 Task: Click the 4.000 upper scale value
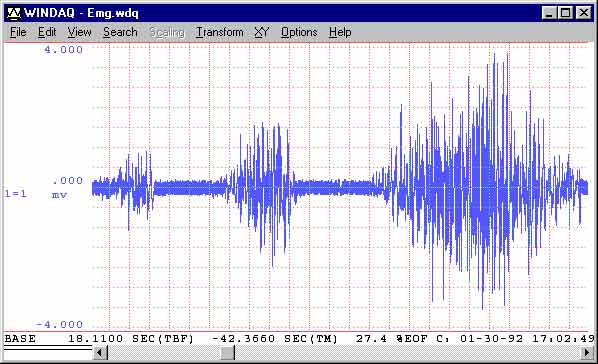tap(64, 50)
